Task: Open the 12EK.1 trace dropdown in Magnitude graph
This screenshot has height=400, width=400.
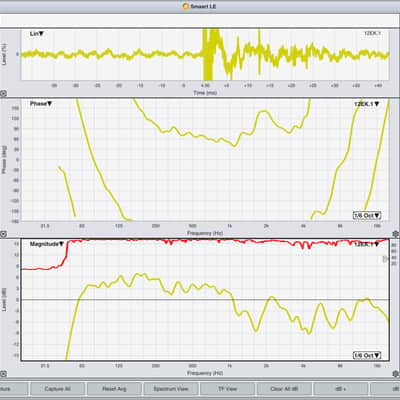Action: click(x=367, y=244)
